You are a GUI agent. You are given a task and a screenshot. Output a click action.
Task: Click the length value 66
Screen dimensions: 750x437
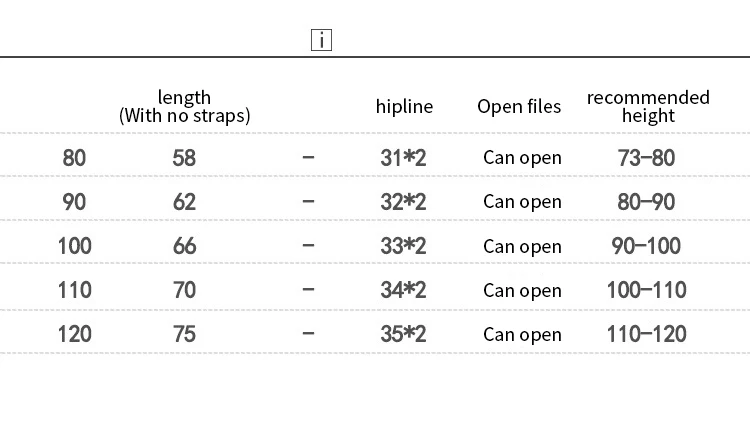pos(184,245)
